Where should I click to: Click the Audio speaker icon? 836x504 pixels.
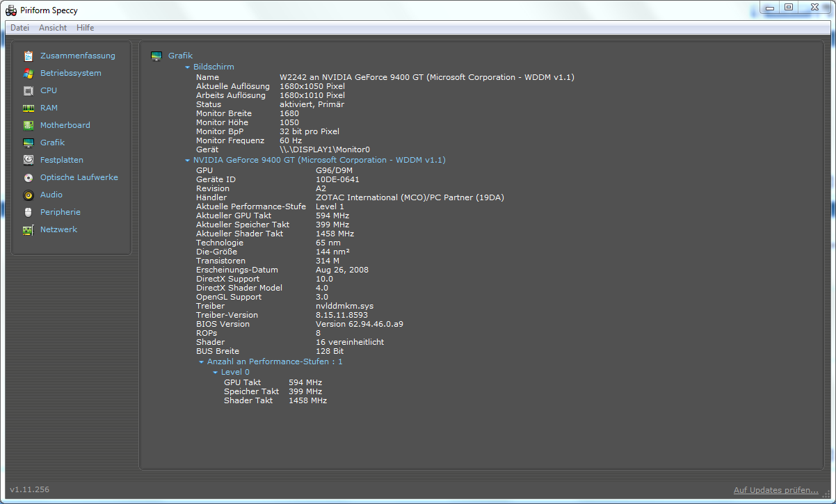29,195
